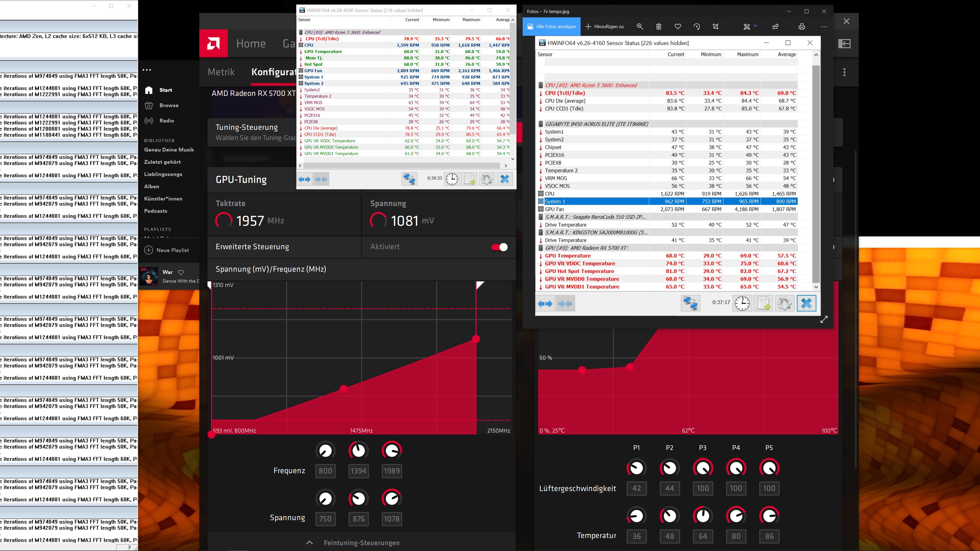Click the rotate icon in Fotos toolbar
Viewport: 980px width, 551px height.
[696, 27]
